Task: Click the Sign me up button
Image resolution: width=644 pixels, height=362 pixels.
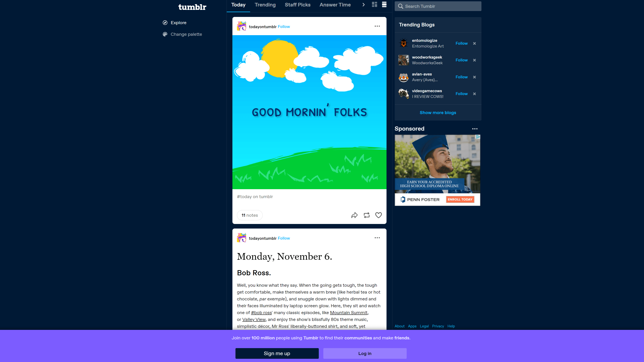Action: coord(276,353)
